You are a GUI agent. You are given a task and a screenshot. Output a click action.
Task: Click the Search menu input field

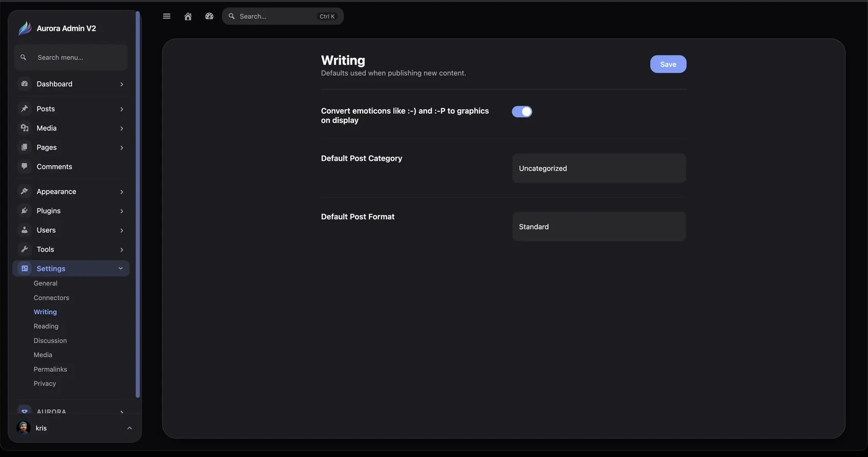click(x=71, y=58)
